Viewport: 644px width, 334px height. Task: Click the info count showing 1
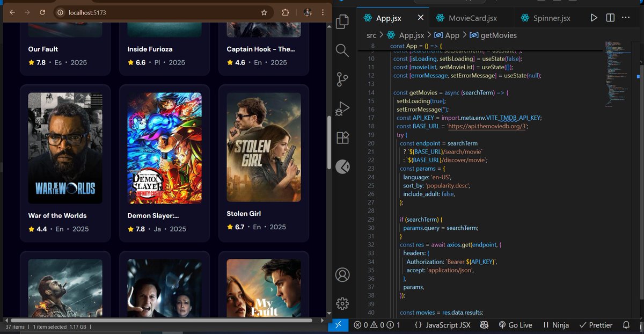tap(394, 325)
